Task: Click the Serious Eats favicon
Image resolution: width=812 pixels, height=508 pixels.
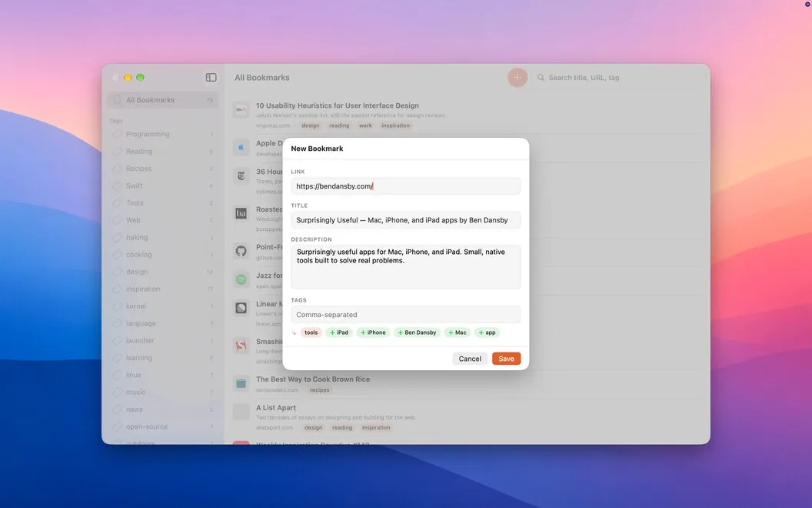Action: coord(241,383)
